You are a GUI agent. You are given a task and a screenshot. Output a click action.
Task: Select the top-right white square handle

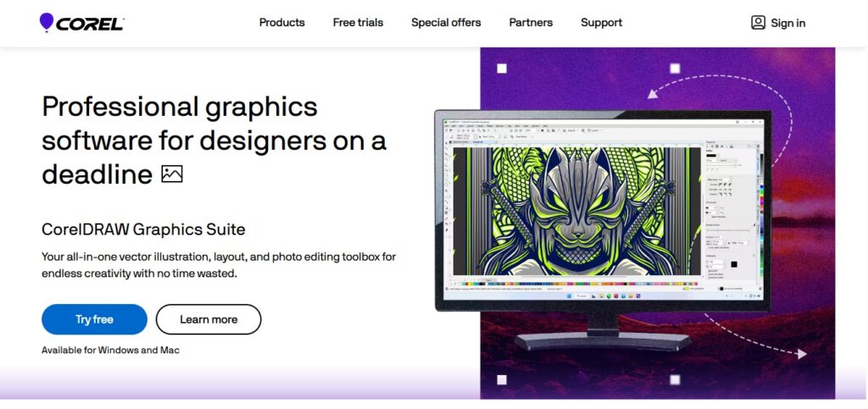(x=675, y=69)
